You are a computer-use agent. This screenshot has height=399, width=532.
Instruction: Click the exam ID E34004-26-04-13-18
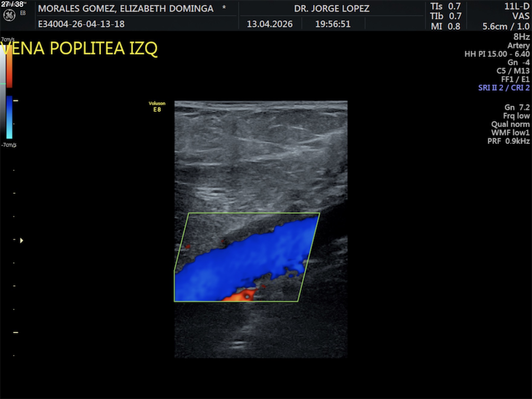81,24
